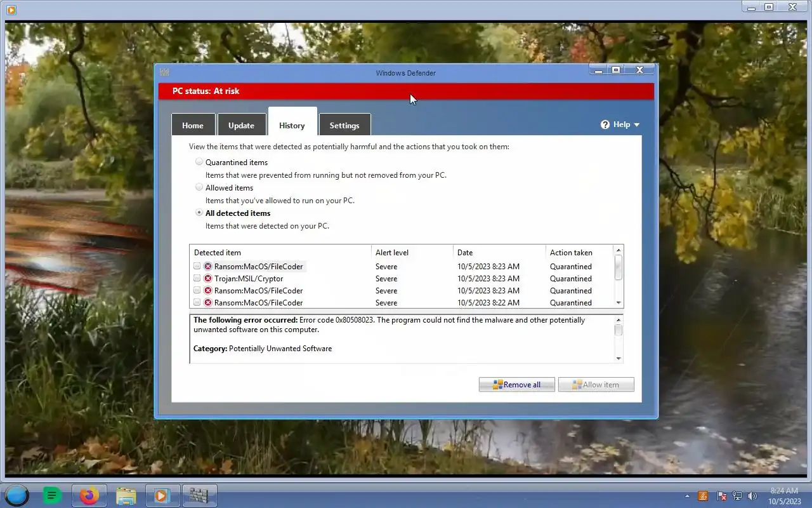Sort by the Date column header
Screen dimensions: 812x508
point(499,253)
